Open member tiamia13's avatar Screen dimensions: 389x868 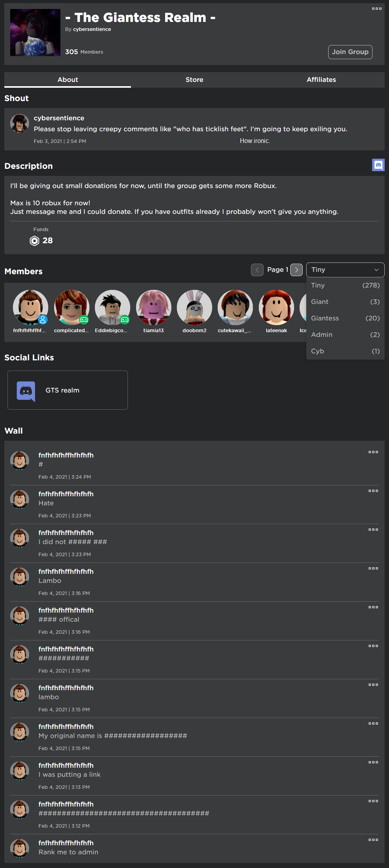click(x=154, y=307)
